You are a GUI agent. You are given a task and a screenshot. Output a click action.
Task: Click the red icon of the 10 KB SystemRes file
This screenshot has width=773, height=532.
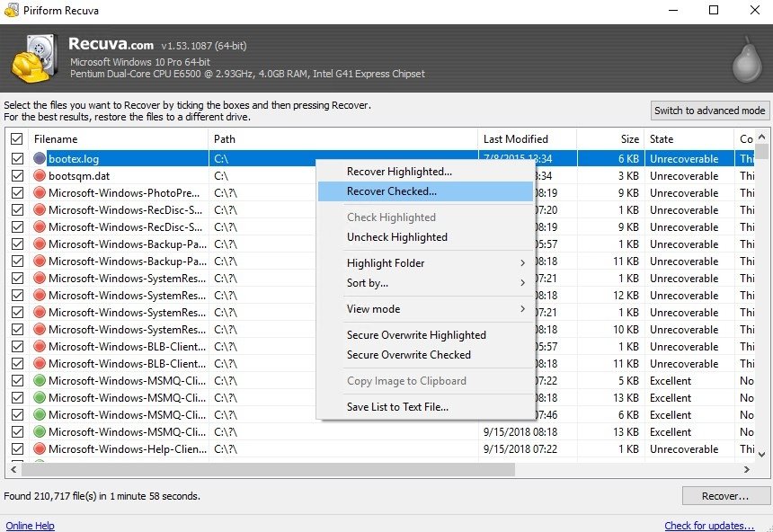click(40, 330)
